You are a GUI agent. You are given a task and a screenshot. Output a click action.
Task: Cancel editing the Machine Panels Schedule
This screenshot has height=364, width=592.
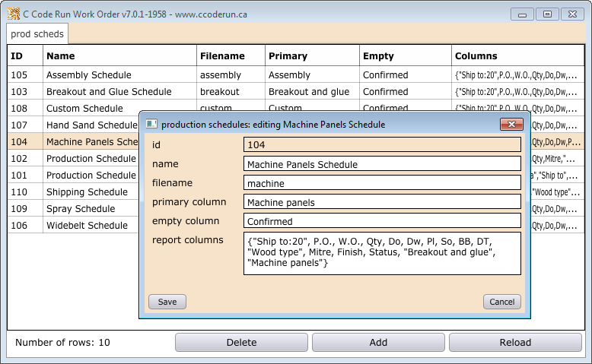pyautogui.click(x=501, y=302)
